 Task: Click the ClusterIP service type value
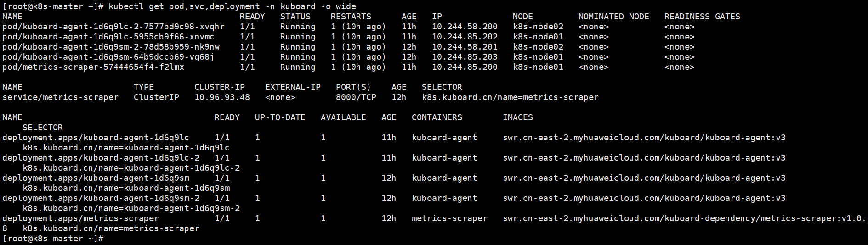(156, 97)
